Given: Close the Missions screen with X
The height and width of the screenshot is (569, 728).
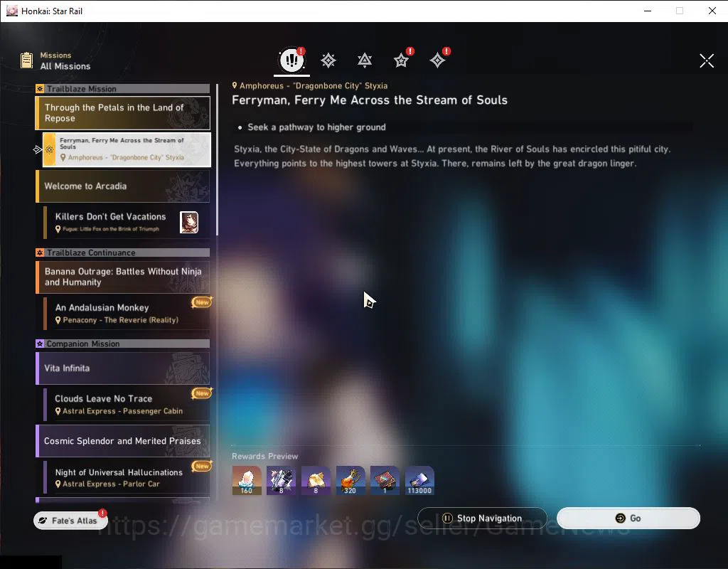Looking at the screenshot, I should (x=707, y=60).
